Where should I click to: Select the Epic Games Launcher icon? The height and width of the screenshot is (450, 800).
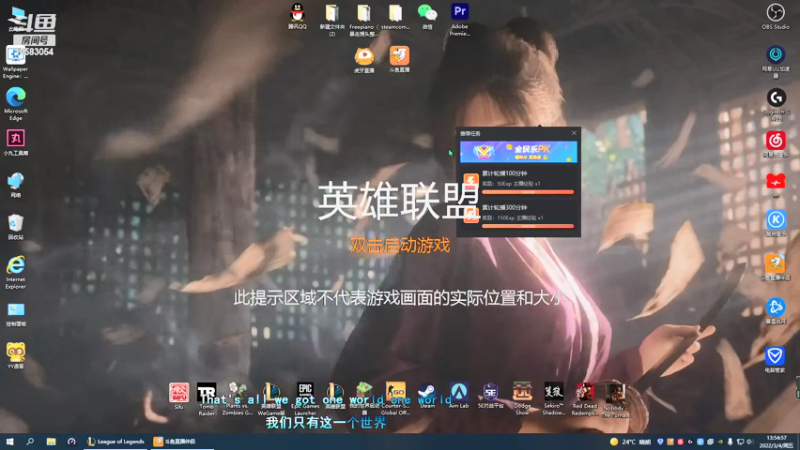coord(305,399)
